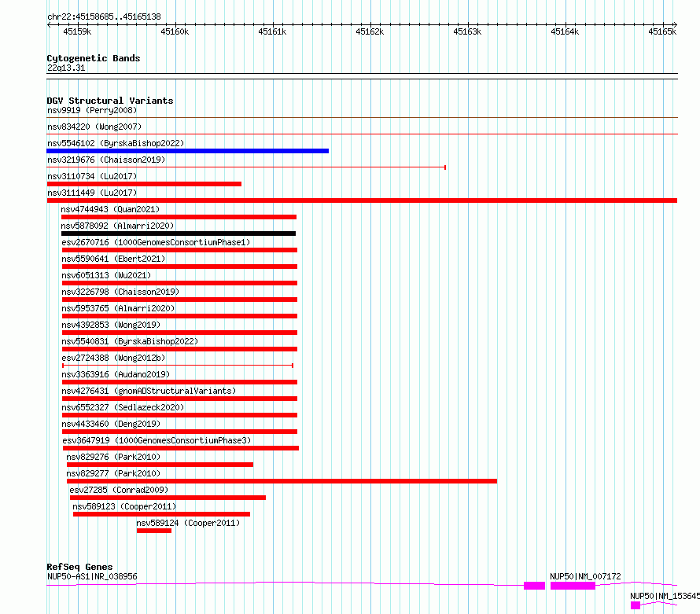Select the short nsv589124 red bar
This screenshot has height=614, width=700.
pyautogui.click(x=154, y=531)
